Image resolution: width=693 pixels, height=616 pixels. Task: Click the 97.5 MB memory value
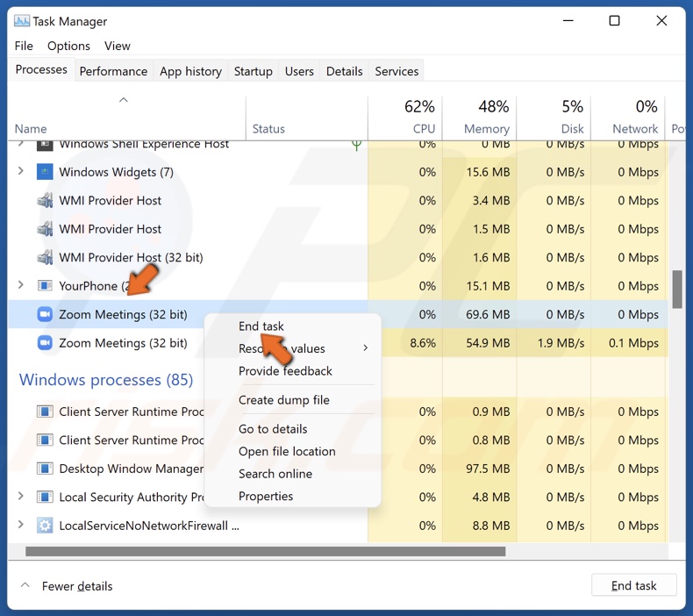pos(488,469)
